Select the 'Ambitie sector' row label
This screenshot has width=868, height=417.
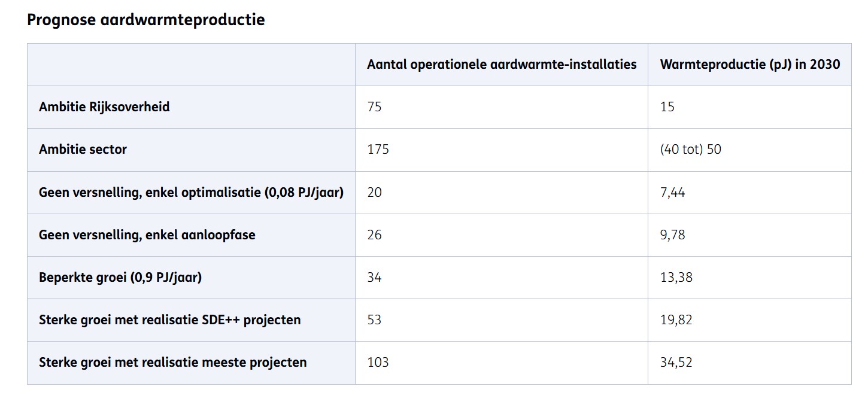pyautogui.click(x=83, y=150)
